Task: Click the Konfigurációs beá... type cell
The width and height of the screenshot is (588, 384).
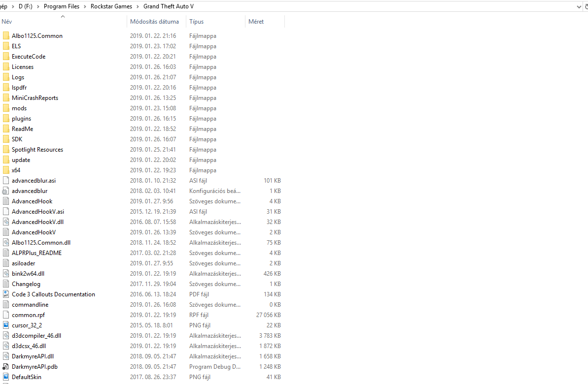Action: [x=215, y=191]
